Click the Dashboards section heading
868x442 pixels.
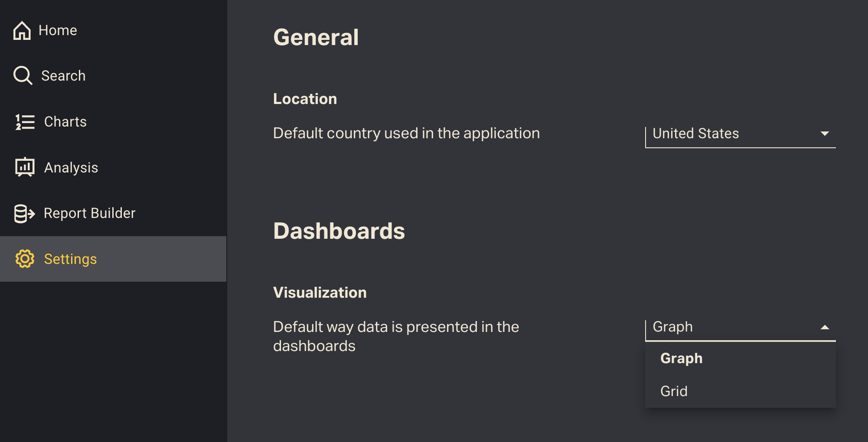(x=339, y=231)
